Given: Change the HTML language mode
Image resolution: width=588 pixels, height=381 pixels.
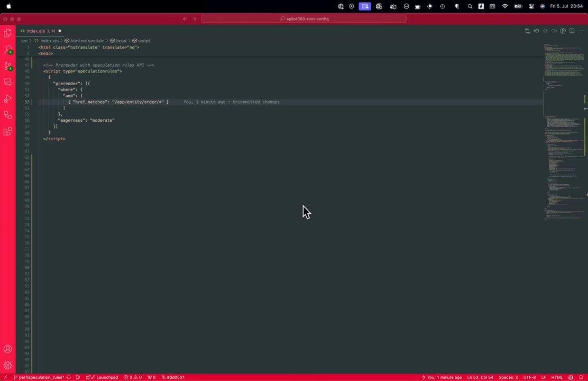Looking at the screenshot, I should tap(557, 377).
